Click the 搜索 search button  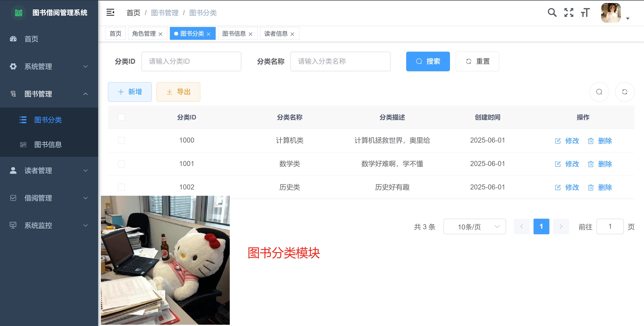click(428, 61)
